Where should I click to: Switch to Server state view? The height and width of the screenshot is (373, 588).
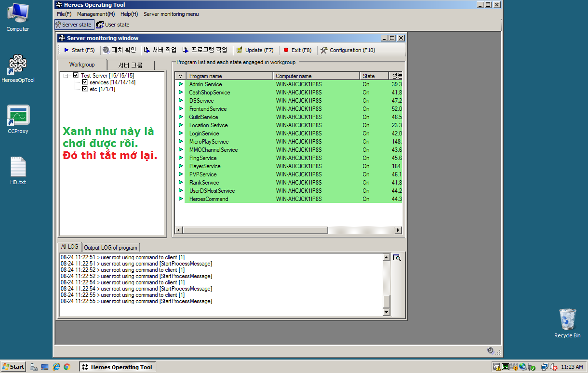tap(74, 25)
